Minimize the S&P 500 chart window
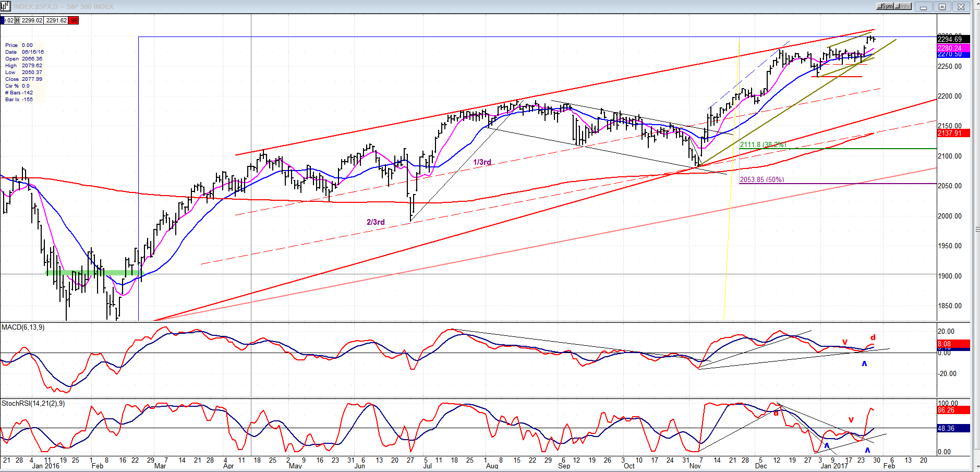Viewport: 980px width, 472px height. [x=923, y=7]
